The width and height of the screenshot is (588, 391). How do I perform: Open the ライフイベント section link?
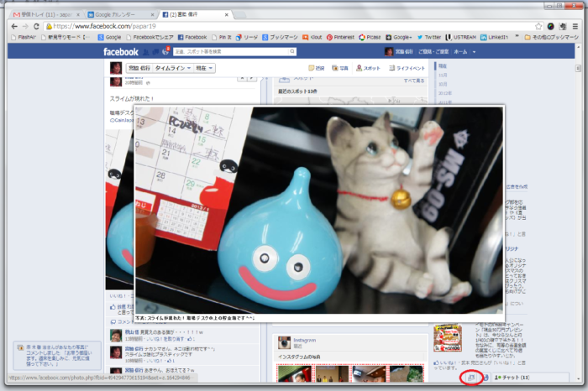click(x=407, y=68)
